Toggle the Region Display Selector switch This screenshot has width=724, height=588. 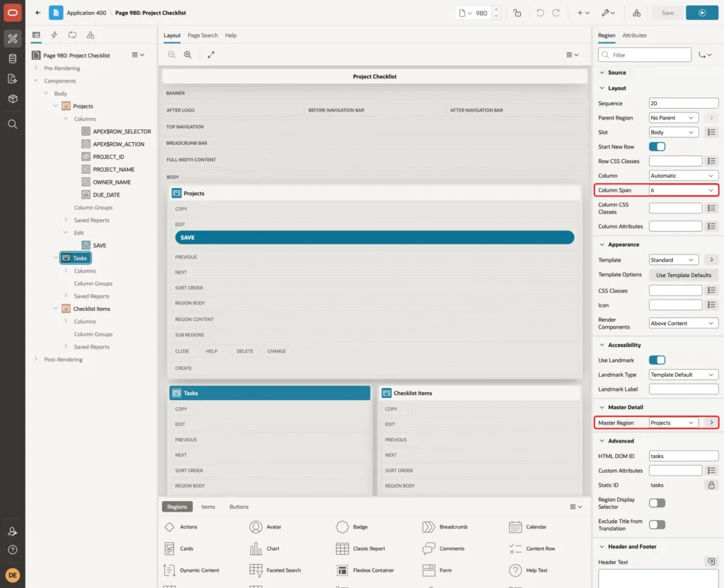(x=657, y=503)
